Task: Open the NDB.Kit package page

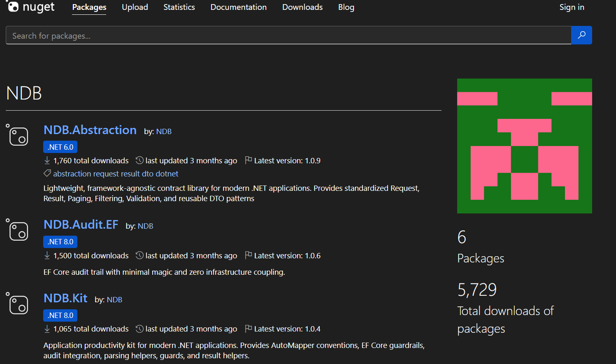Action: pos(65,298)
